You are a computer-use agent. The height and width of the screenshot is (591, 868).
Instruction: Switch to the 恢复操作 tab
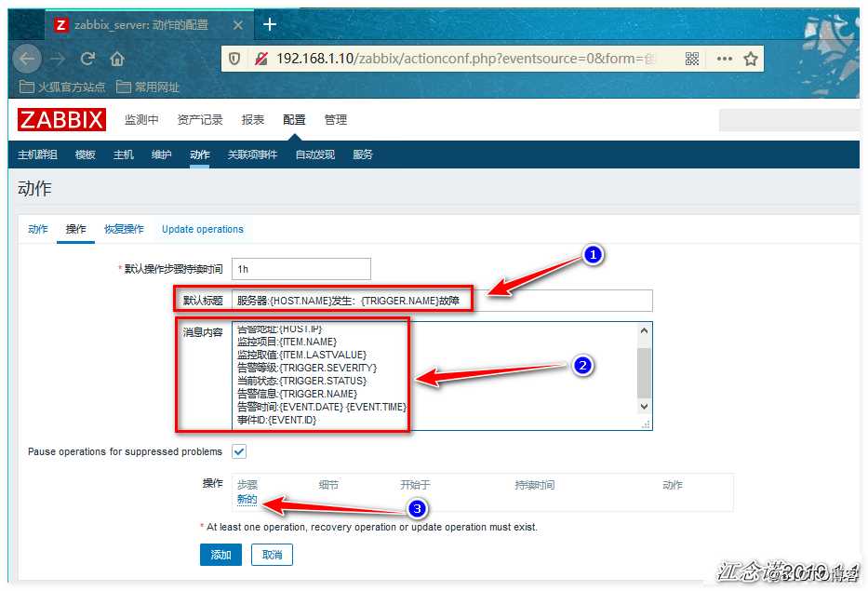(124, 229)
